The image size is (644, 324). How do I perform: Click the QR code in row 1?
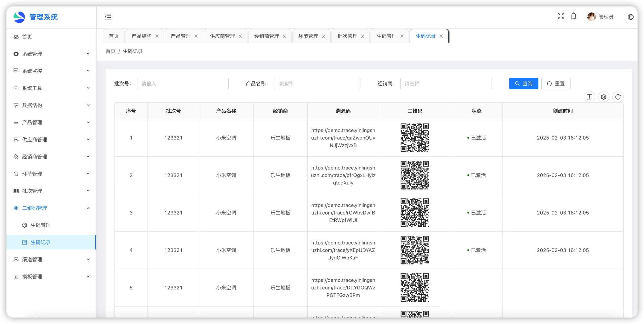coord(415,138)
